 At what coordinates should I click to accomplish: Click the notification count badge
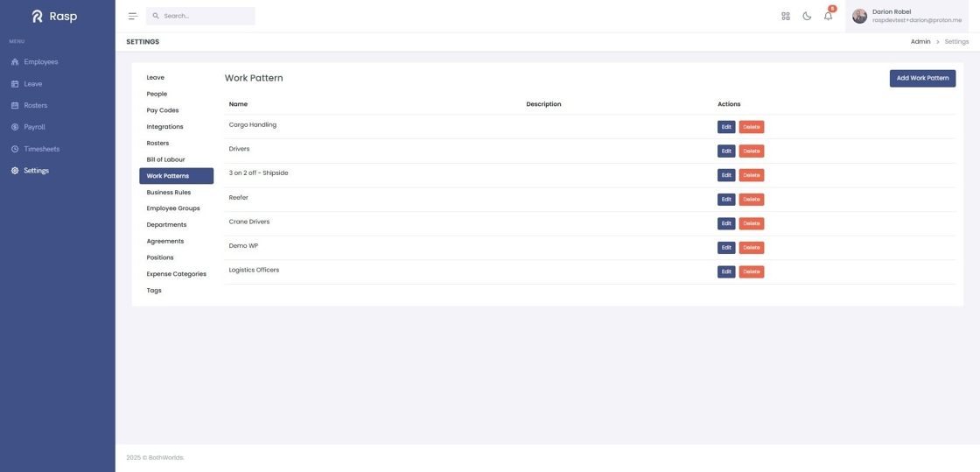coord(832,9)
